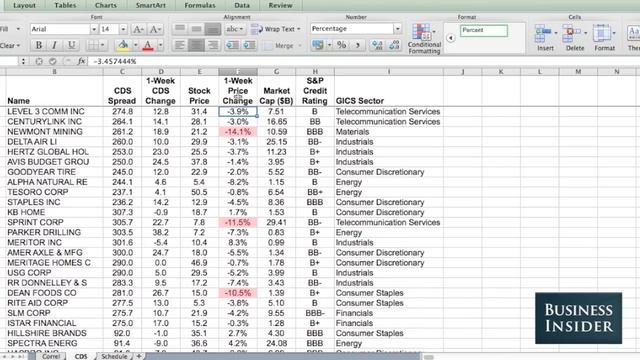Align text left
640x360 pixels.
click(x=180, y=45)
